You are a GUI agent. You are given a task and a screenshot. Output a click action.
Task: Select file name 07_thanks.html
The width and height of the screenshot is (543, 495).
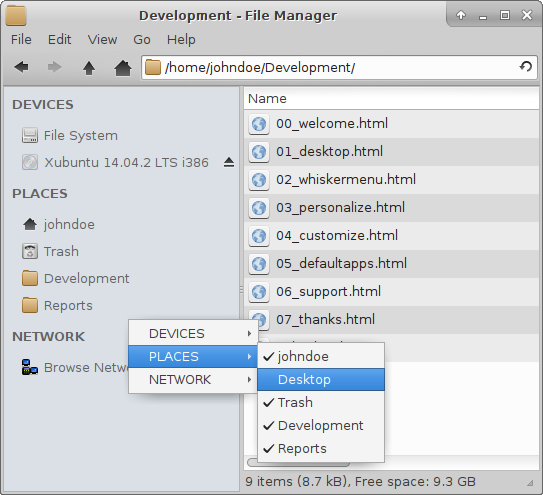326,319
